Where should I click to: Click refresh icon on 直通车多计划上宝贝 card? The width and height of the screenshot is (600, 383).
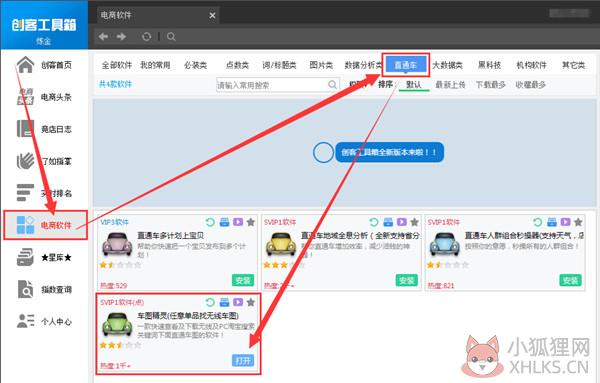(x=210, y=222)
